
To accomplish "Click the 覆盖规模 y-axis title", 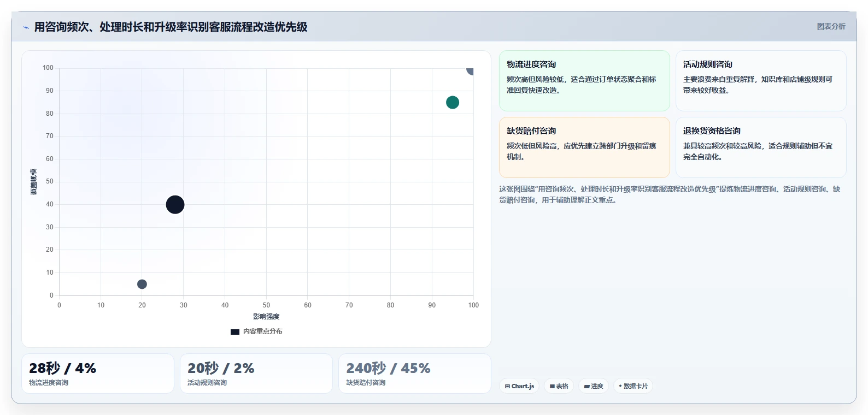I will tap(34, 182).
